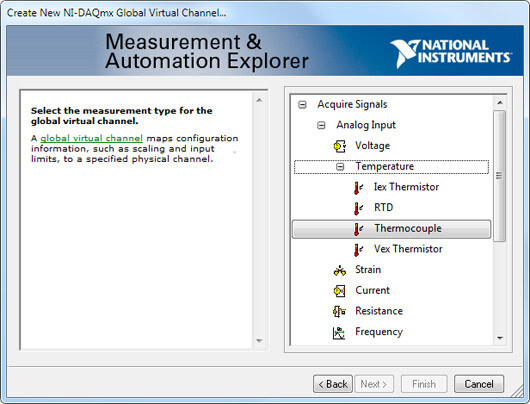Click the measurement tree scrollbar down arrow
Viewport: 530px width, 404px height.
tap(500, 338)
